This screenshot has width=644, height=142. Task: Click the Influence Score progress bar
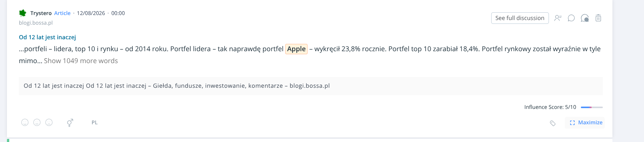point(592,107)
